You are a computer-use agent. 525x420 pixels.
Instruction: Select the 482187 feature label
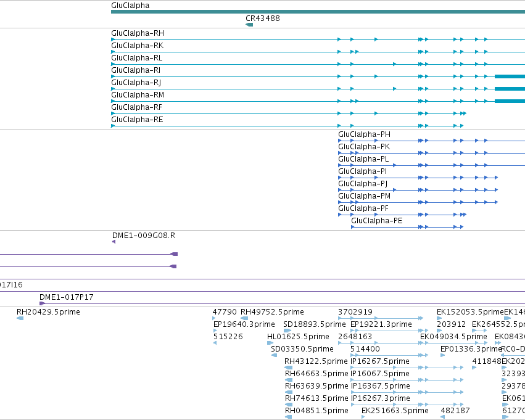pos(455,411)
